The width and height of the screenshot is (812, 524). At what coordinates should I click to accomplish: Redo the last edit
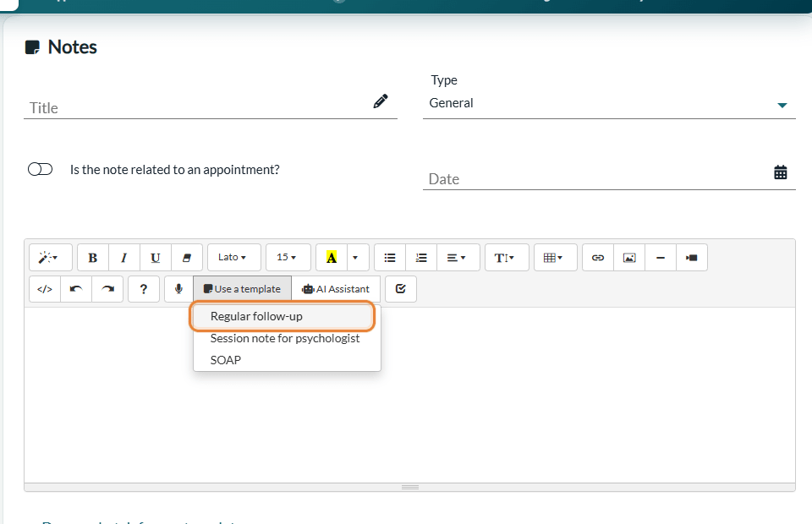(107, 289)
